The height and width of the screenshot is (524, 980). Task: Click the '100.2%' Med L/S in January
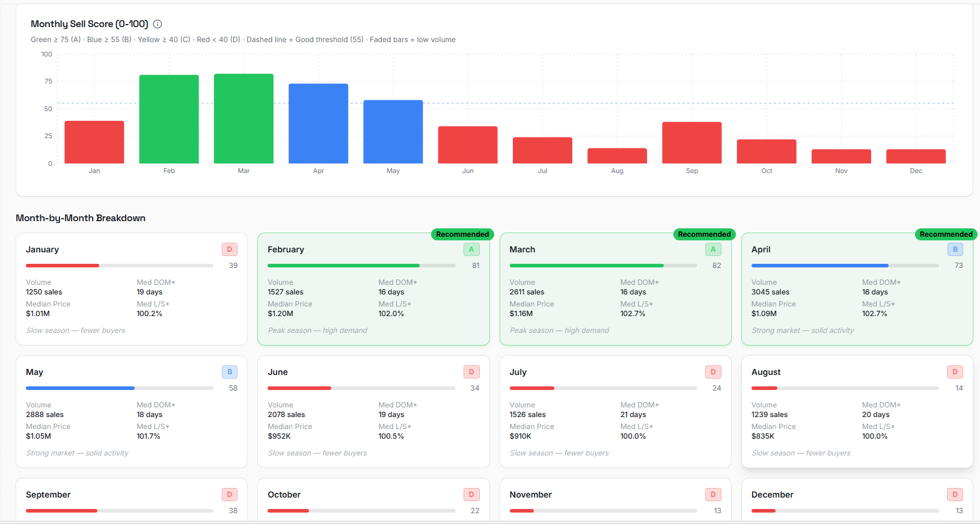point(149,314)
